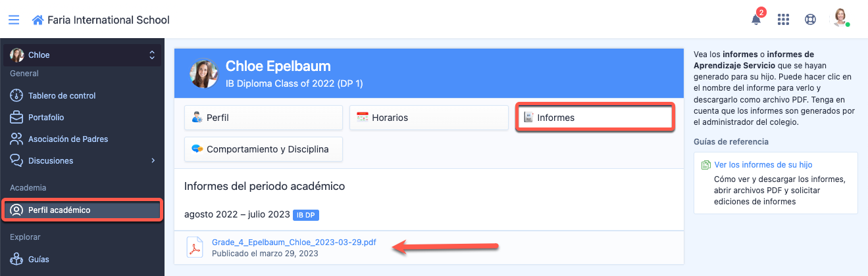This screenshot has height=276, width=868.
Task: Click the PDF file icon of the report
Action: click(x=195, y=247)
